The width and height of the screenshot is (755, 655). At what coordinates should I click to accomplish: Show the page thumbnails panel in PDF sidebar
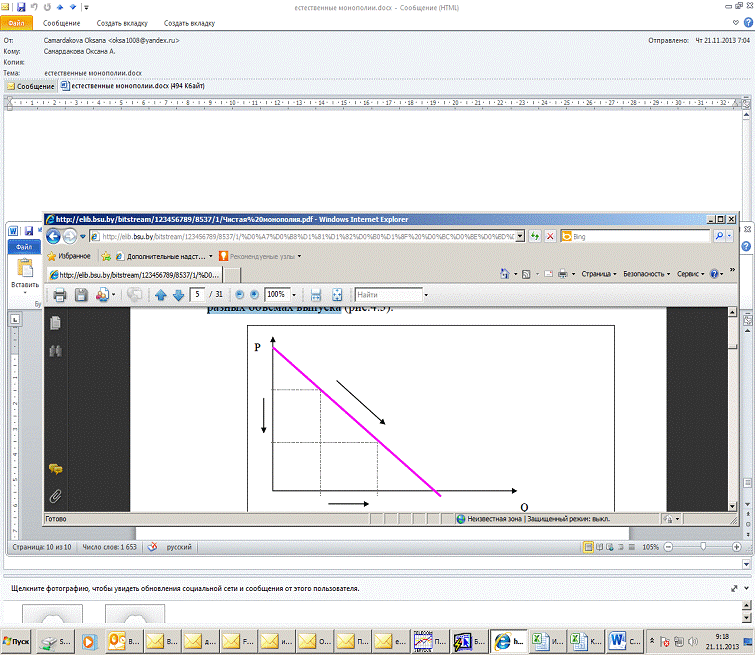[x=56, y=322]
